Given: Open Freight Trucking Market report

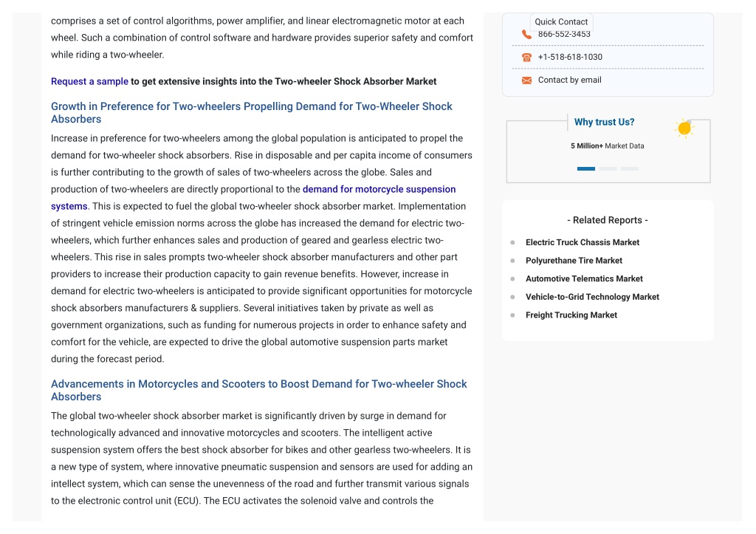Looking at the screenshot, I should pos(571,315).
